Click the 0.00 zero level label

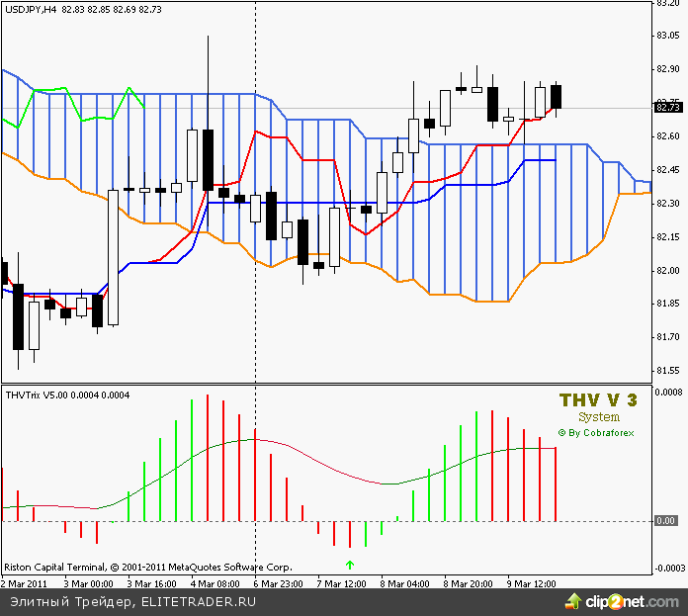pos(666,521)
